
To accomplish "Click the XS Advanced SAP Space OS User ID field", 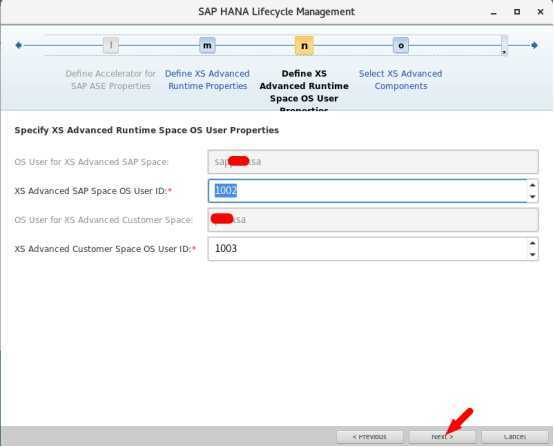I will 367,191.
